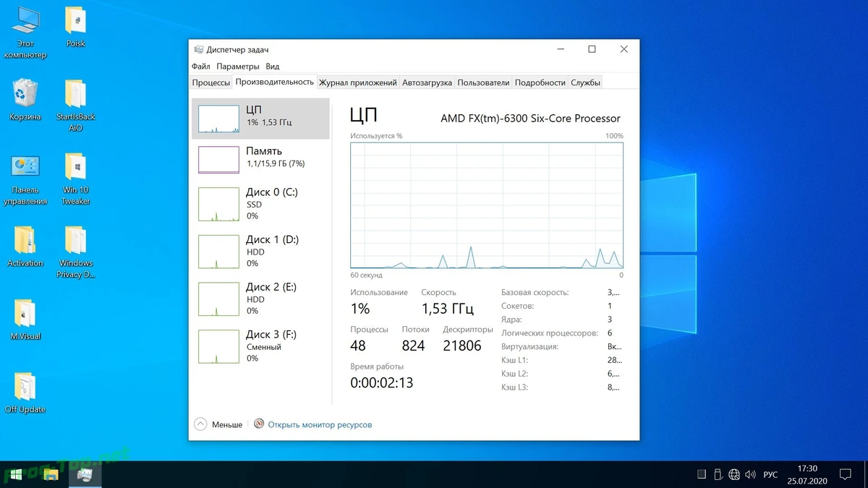Click Открыть монитор ресурсов link
Image resolution: width=868 pixels, height=488 pixels.
(x=320, y=424)
